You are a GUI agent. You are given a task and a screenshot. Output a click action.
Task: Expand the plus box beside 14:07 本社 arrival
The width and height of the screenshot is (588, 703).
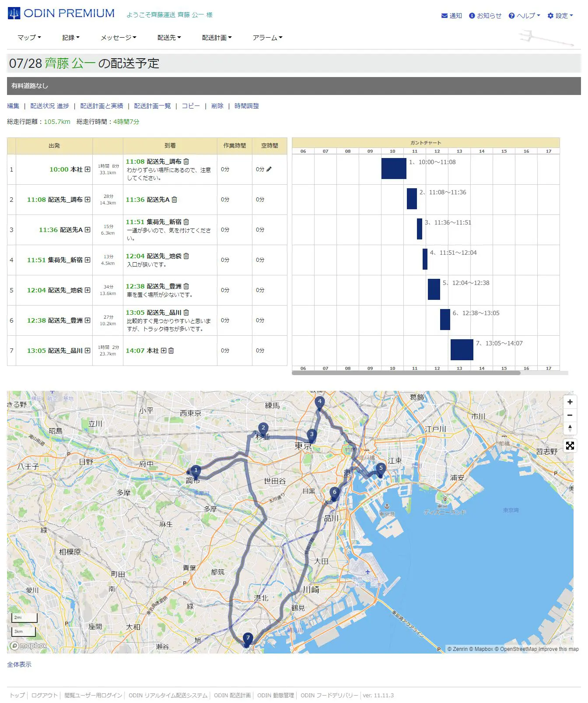pyautogui.click(x=164, y=351)
